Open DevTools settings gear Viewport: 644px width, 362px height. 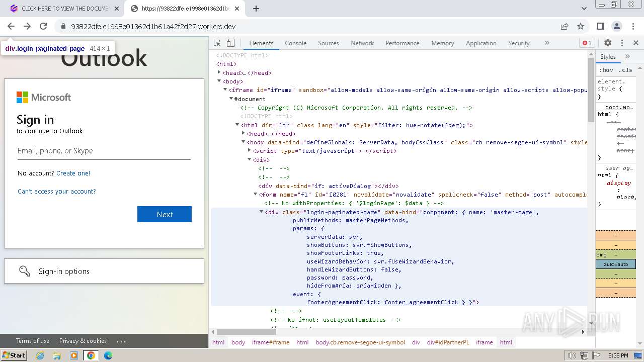608,43
